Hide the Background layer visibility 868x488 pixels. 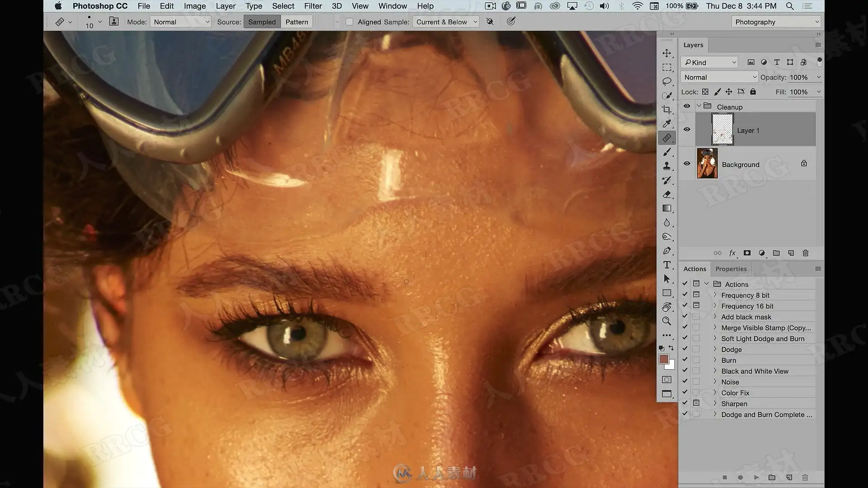pos(687,164)
